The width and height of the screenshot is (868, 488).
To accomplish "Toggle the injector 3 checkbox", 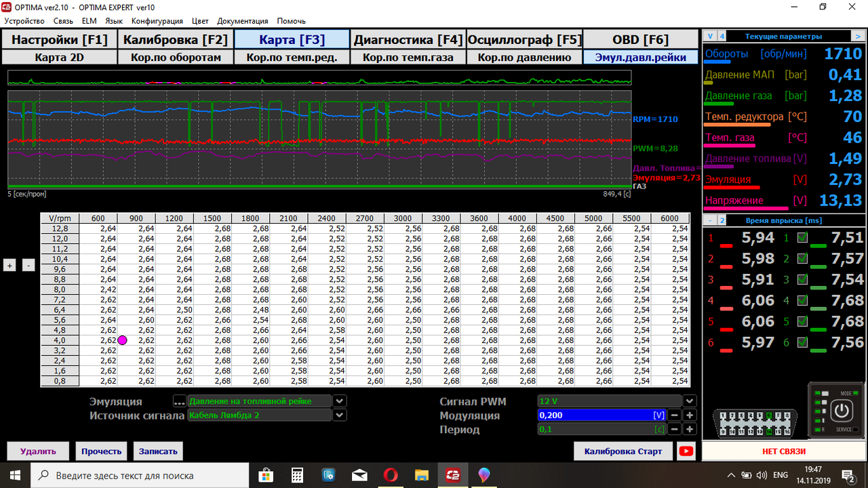I will pos(802,279).
